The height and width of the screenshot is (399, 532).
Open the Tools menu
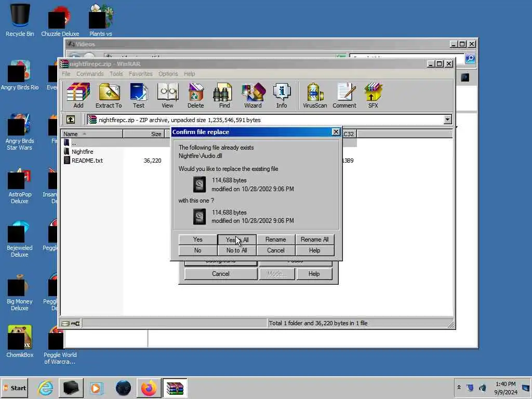[x=116, y=74]
